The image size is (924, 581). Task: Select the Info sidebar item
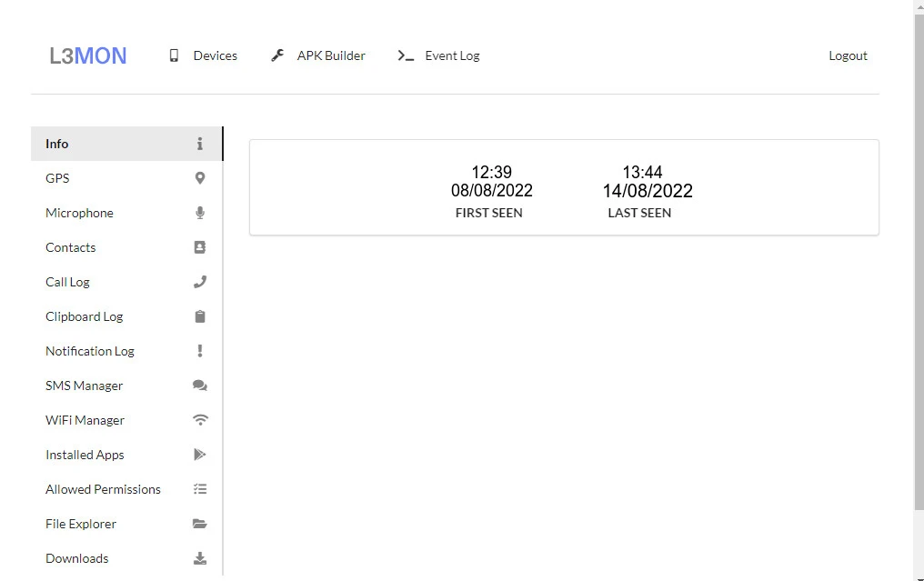(x=57, y=144)
